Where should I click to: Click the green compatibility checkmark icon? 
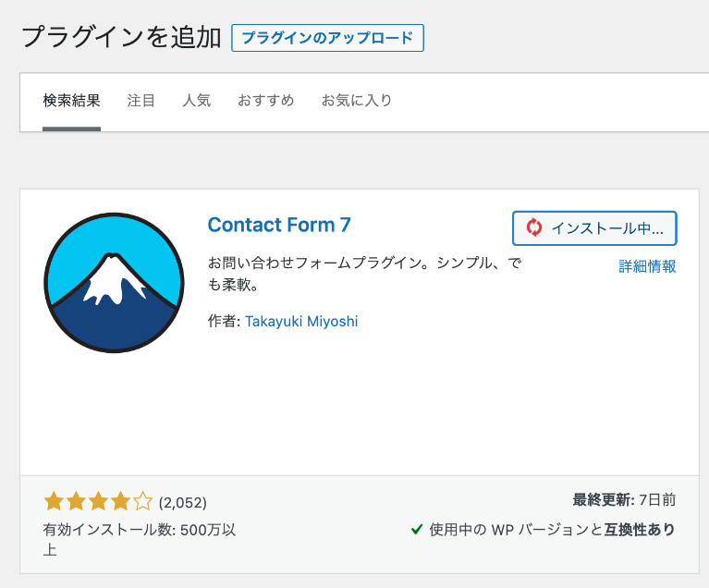(417, 530)
